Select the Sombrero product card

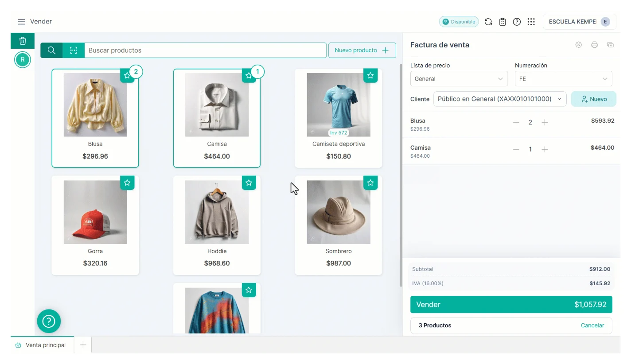click(339, 225)
